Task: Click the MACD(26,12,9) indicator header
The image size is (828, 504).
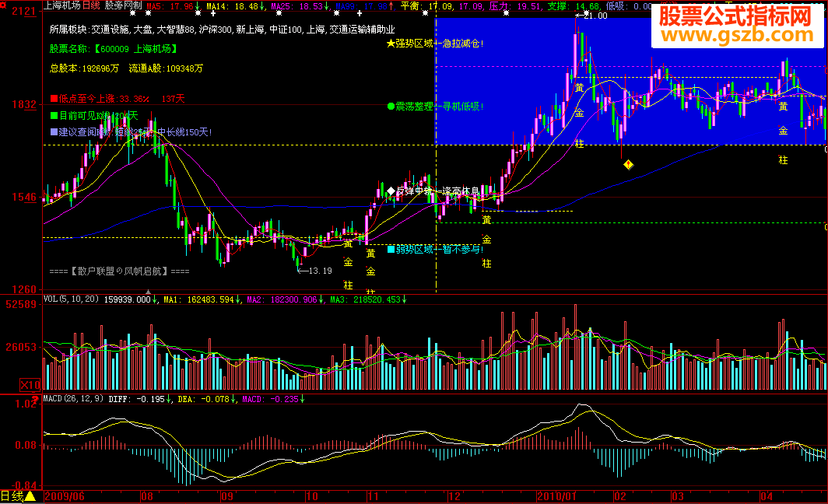Action: (73, 399)
